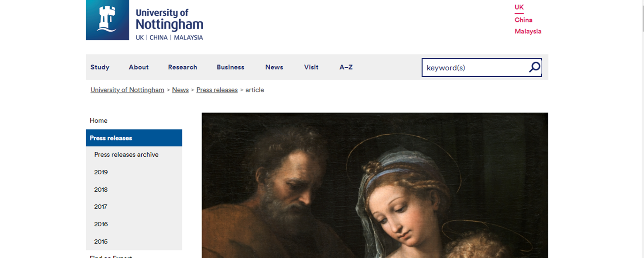The width and height of the screenshot is (644, 258).
Task: Select the 2016 press releases item
Action: [x=101, y=224]
